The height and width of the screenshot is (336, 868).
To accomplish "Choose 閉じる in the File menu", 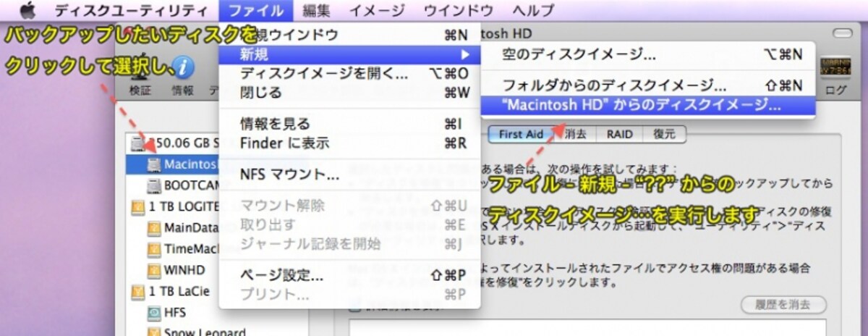I will 349,92.
